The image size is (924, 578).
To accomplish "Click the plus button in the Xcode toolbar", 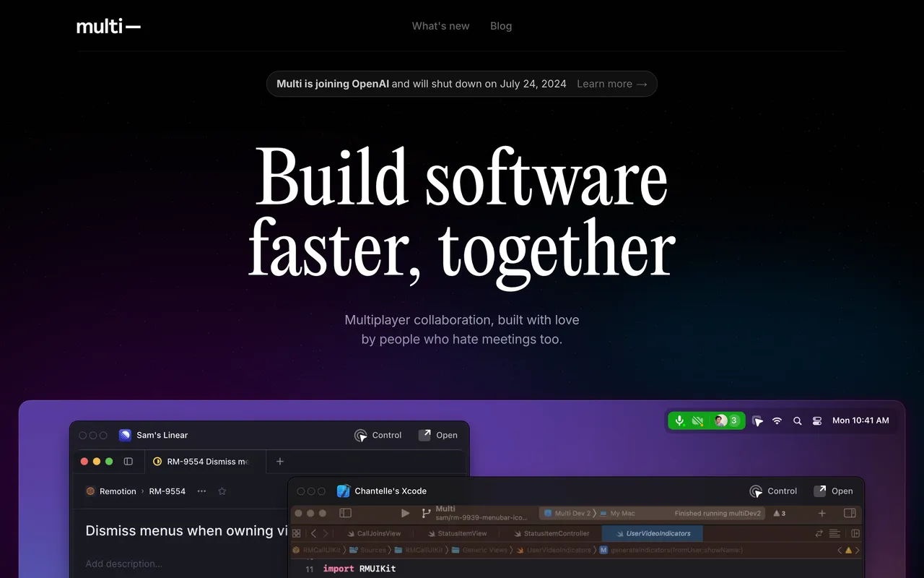I will (821, 513).
